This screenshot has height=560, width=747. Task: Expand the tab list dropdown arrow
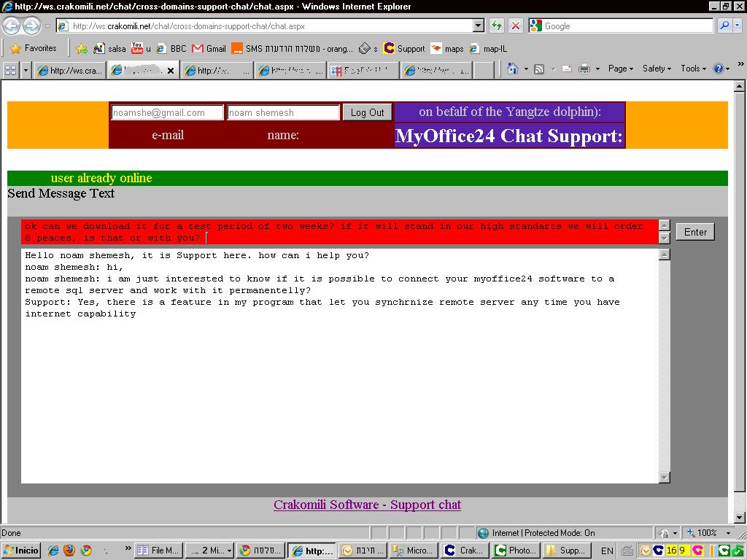click(26, 71)
